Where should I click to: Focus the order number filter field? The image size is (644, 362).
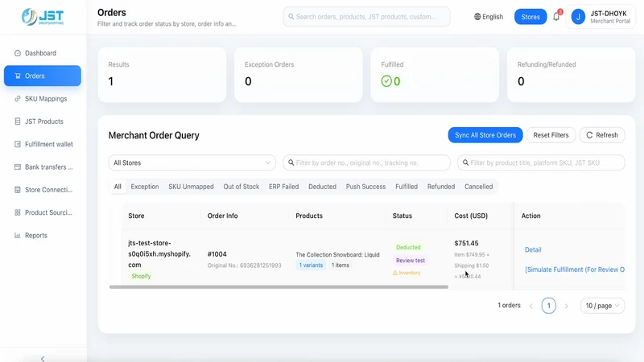coord(366,163)
